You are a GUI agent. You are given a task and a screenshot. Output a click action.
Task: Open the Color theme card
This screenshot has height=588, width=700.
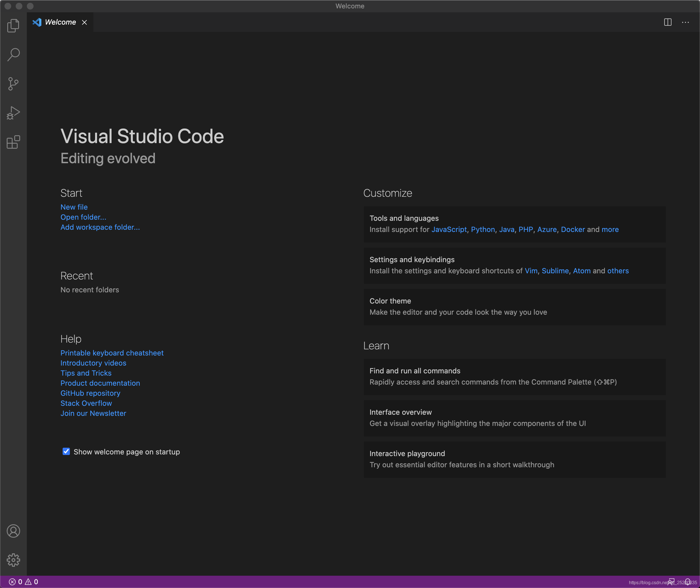point(515,307)
